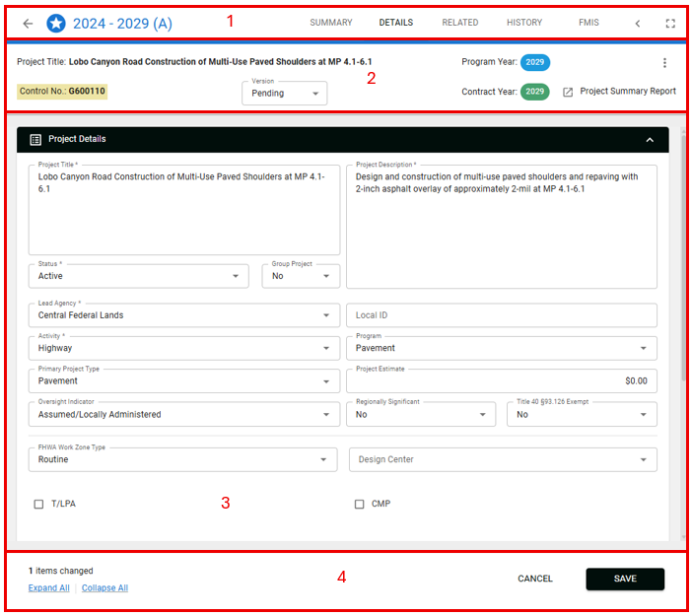
Task: Click the '1 items changed' text
Action: coord(61,571)
